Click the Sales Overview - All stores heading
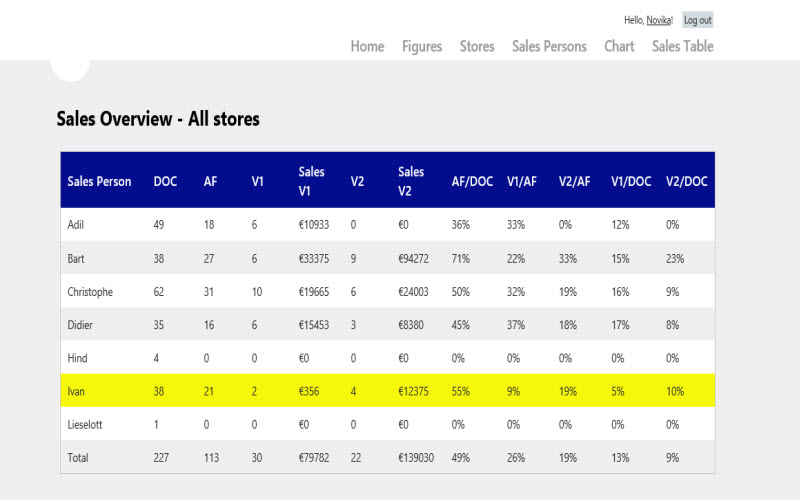 click(x=158, y=119)
